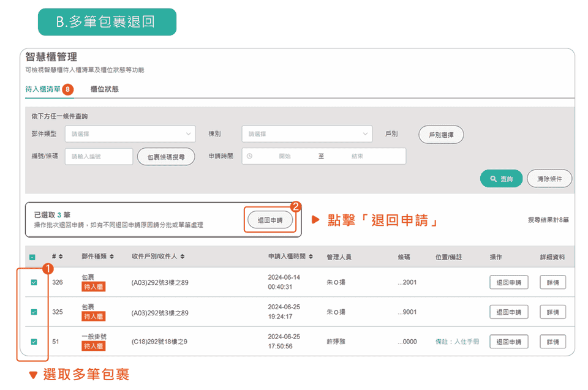Click the 查詢 search button
This screenshot has height=390, width=588.
coord(501,179)
